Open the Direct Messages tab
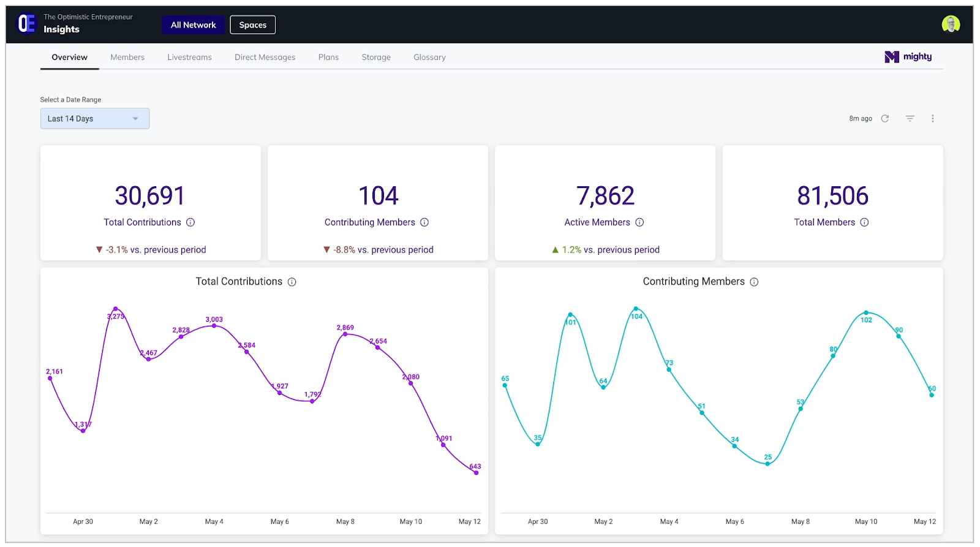The height and width of the screenshot is (547, 980). [x=265, y=58]
